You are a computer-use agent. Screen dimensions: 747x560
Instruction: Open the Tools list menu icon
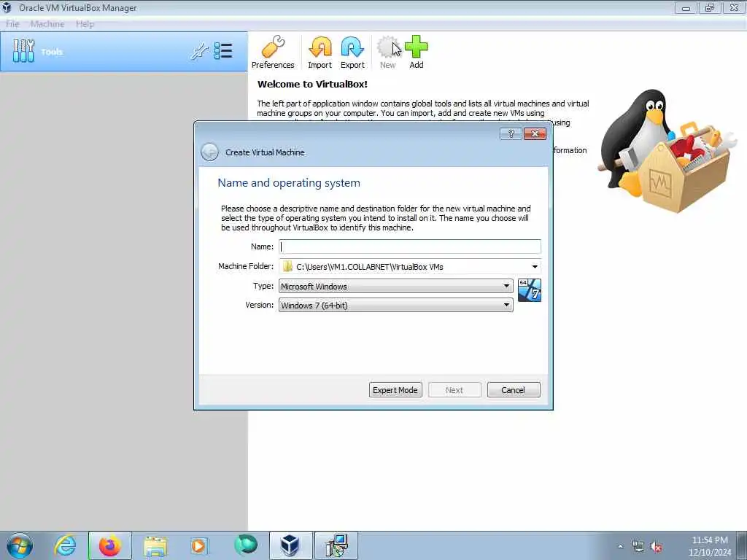pyautogui.click(x=223, y=51)
